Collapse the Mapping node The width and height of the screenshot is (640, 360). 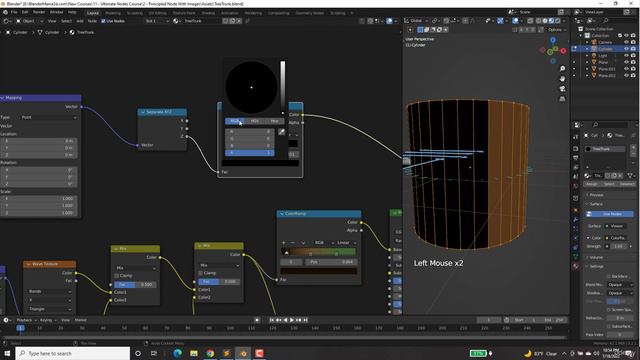pyautogui.click(x=2, y=98)
